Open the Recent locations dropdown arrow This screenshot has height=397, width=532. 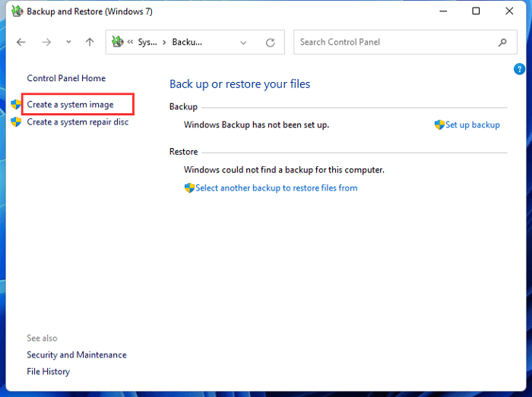(x=68, y=43)
